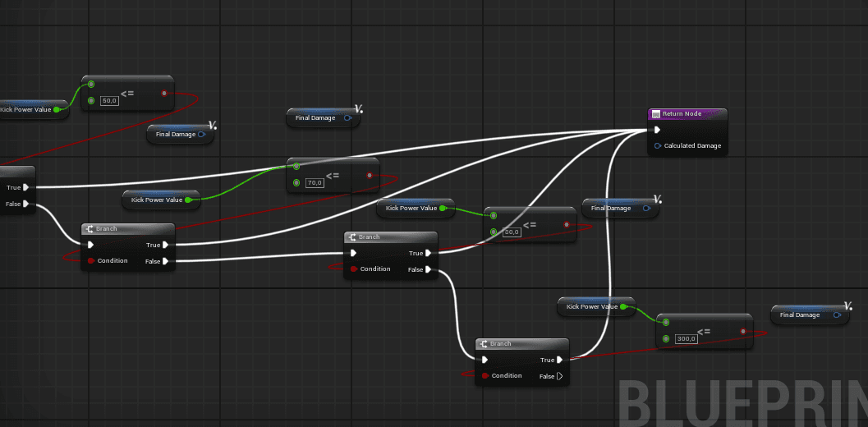This screenshot has width=868, height=427.
Task: Click Condition pin of Branch wired to 300,0 comparison
Action: 485,376
